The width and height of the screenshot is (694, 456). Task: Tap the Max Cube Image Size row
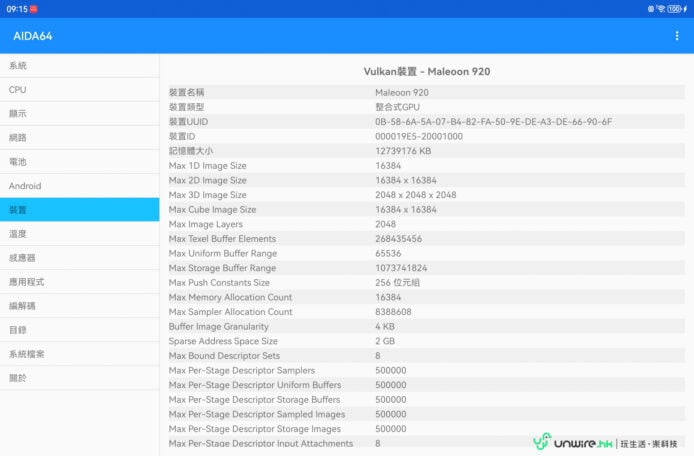[x=427, y=209]
